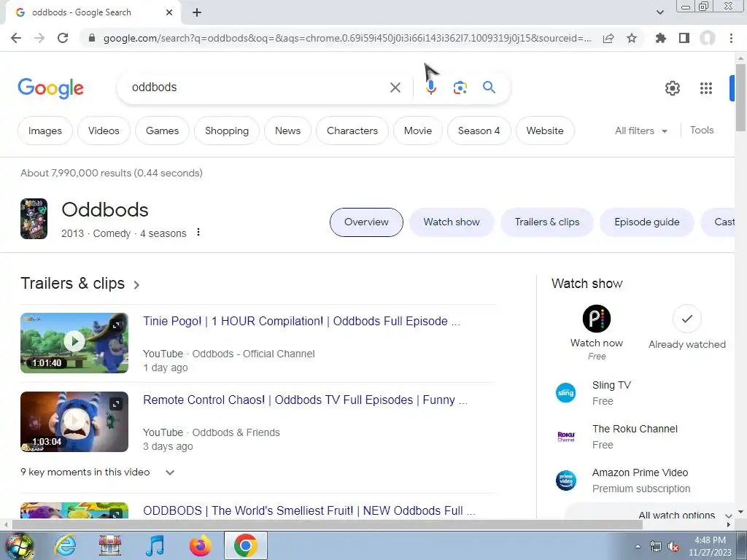Select the Shopping filter chip
Screen dimensions: 747x560
[227, 131]
